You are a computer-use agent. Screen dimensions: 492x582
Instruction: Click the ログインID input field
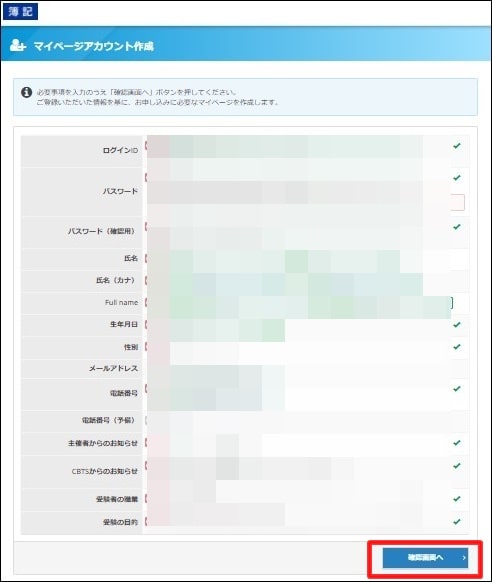[299, 147]
